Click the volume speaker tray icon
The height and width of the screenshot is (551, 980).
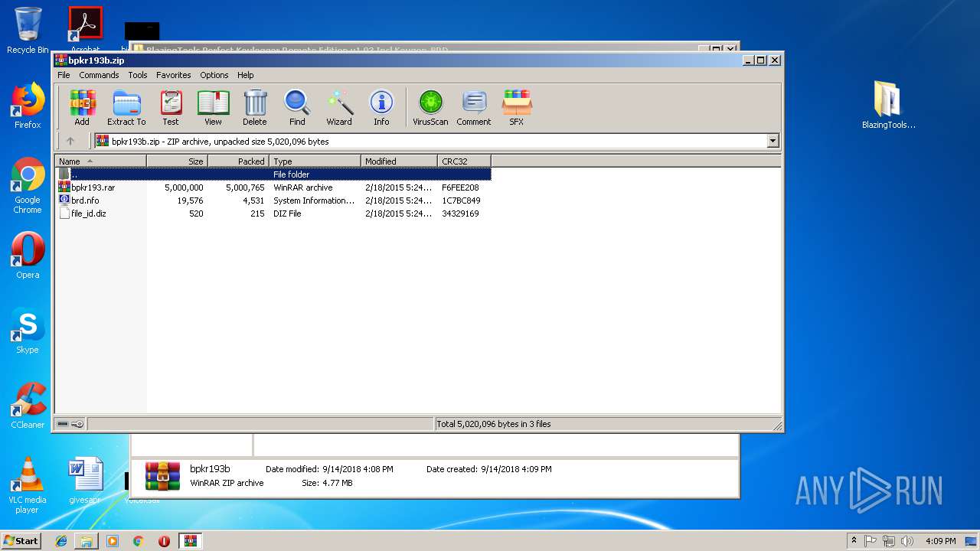(908, 541)
